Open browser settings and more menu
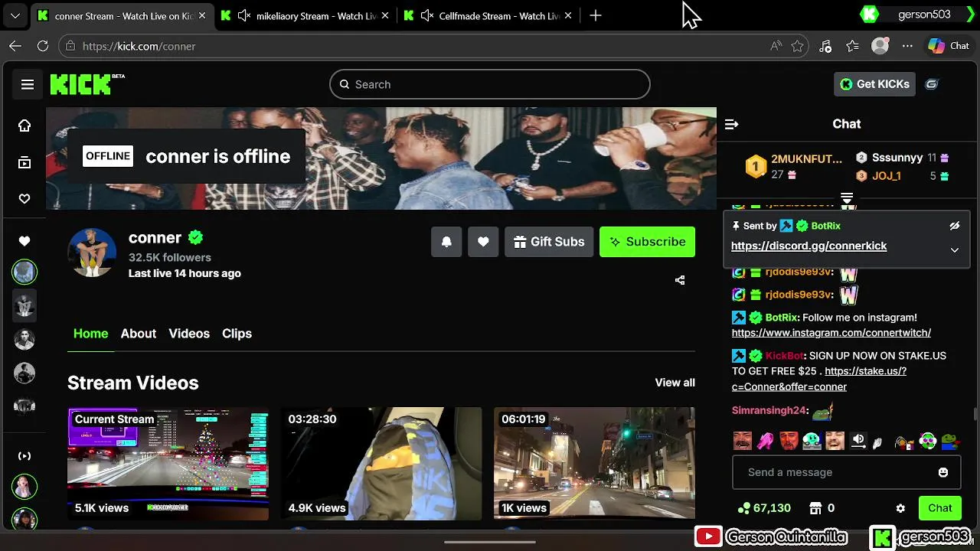The height and width of the screenshot is (551, 980). point(907,46)
